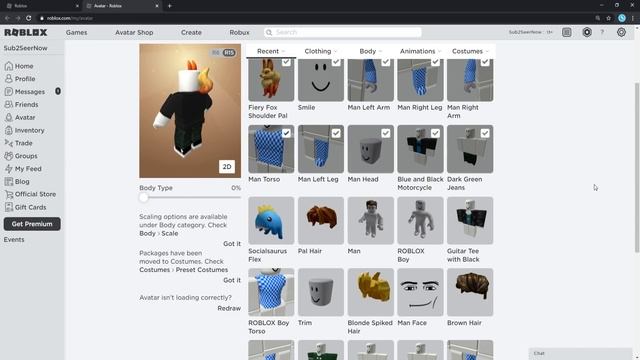This screenshot has width=640, height=360.
Task: Uncheck Man Head item
Action: pos(386,133)
